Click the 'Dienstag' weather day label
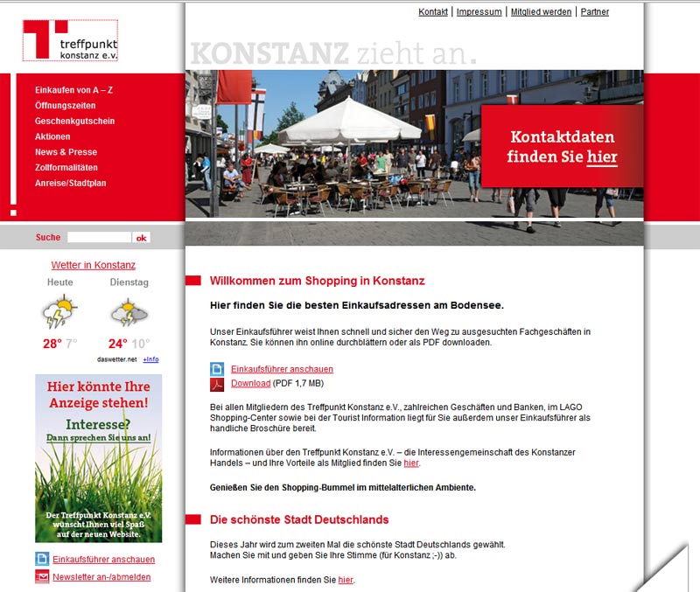Image resolution: width=700 pixels, height=592 pixels. [129, 282]
